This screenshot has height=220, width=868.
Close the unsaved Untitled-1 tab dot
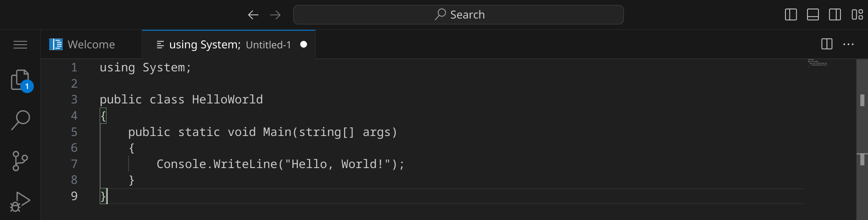(304, 44)
